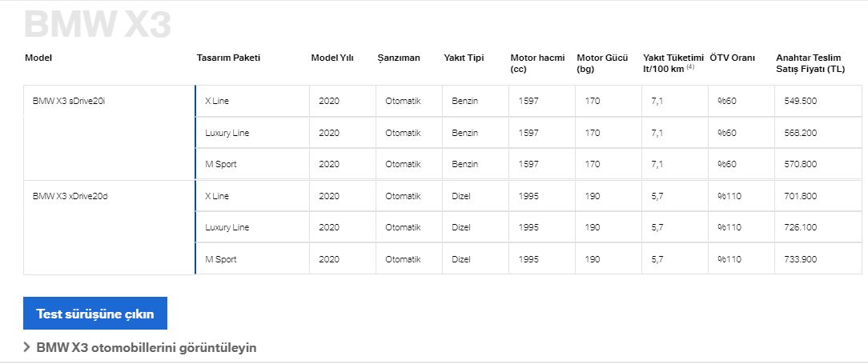Click the 701.800 price cell
Viewport: 868px width, 364px height.
click(818, 196)
